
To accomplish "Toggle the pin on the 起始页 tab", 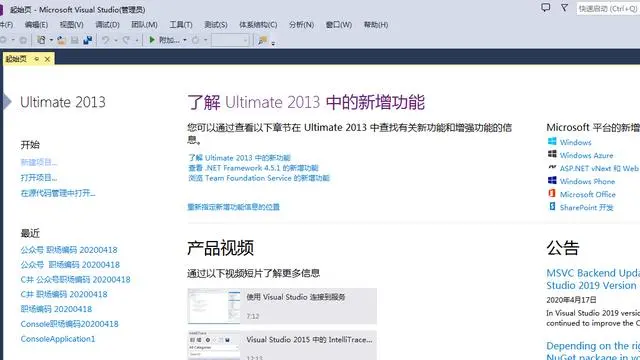I will 36,59.
